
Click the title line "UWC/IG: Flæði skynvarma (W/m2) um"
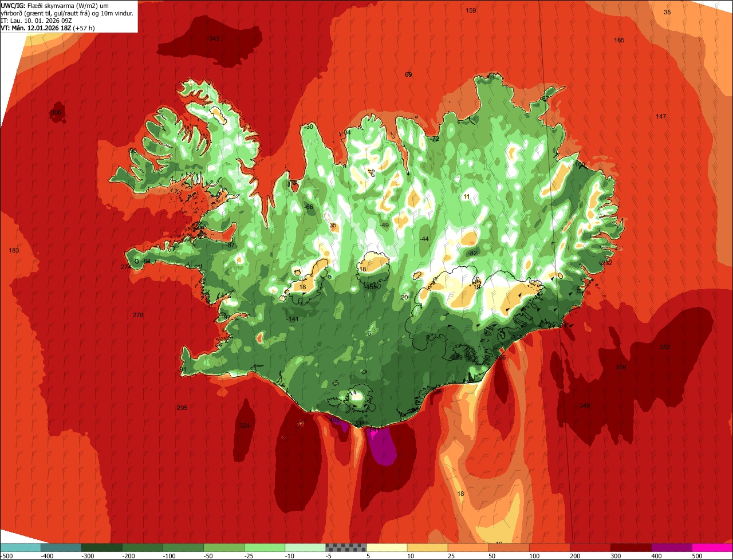click(55, 6)
